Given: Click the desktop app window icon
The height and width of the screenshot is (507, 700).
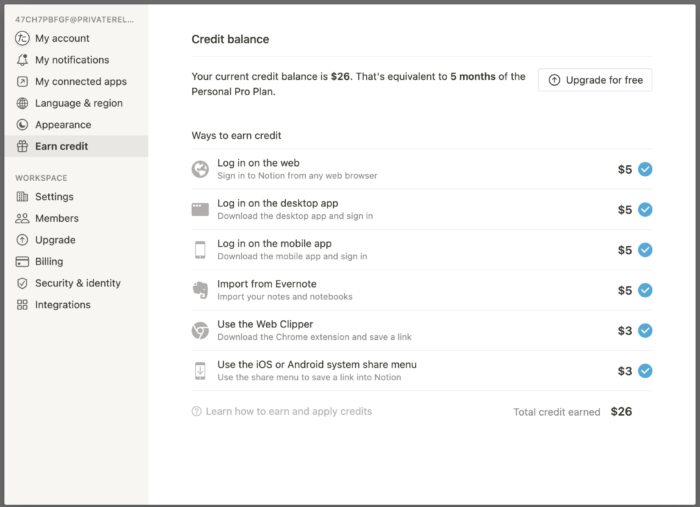Looking at the screenshot, I should coord(200,209).
